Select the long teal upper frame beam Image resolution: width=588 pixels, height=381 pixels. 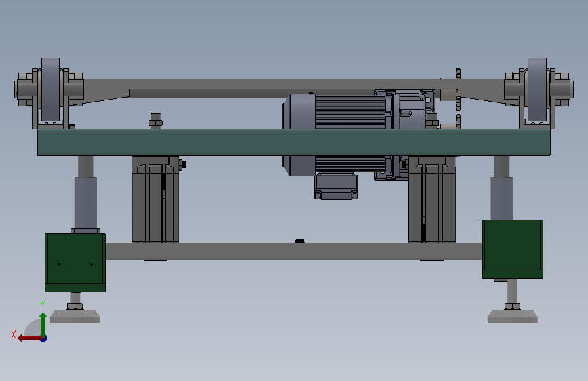point(294,142)
